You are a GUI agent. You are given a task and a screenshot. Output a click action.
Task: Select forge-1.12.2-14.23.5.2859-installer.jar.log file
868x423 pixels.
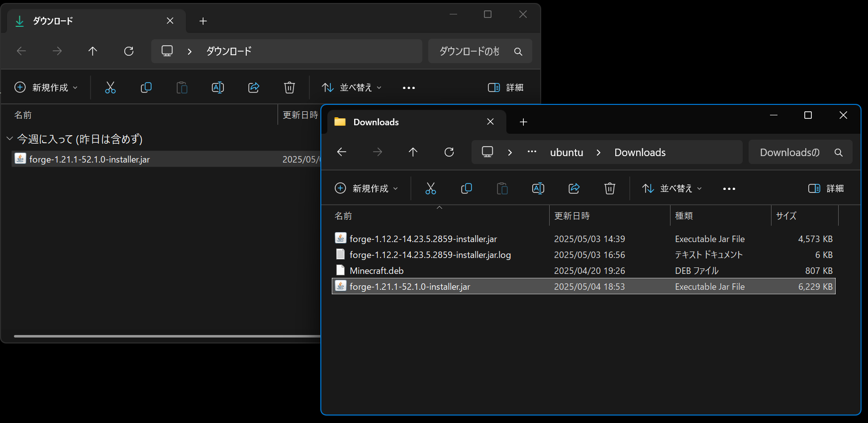pos(583,254)
